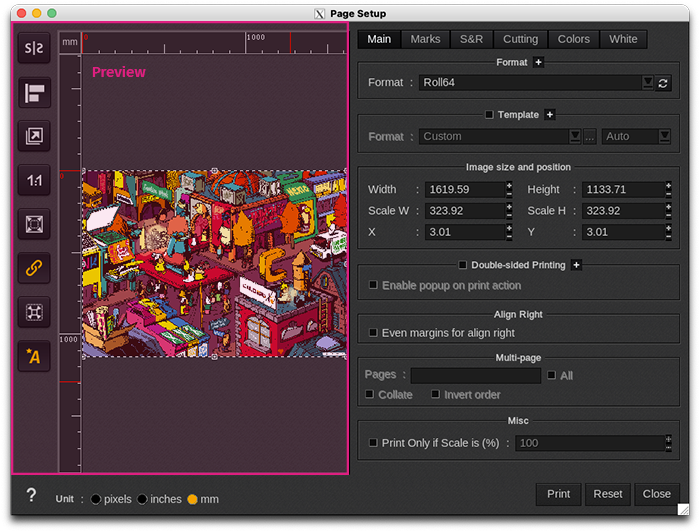Enable Double-sided Printing checkbox

463,265
